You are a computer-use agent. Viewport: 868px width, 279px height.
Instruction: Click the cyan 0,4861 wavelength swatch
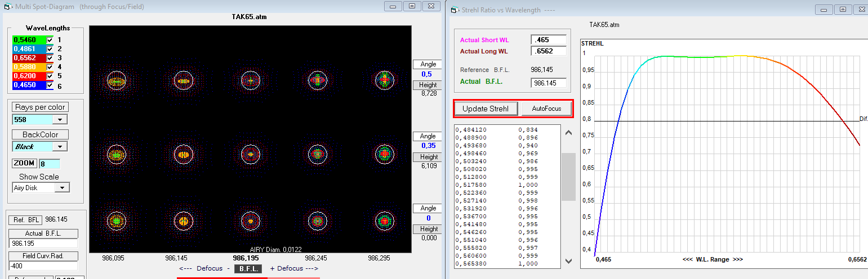click(x=29, y=49)
